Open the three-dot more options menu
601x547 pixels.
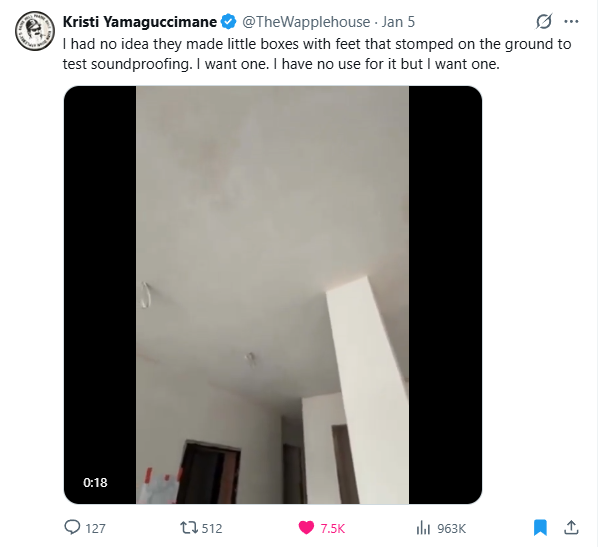point(571,21)
